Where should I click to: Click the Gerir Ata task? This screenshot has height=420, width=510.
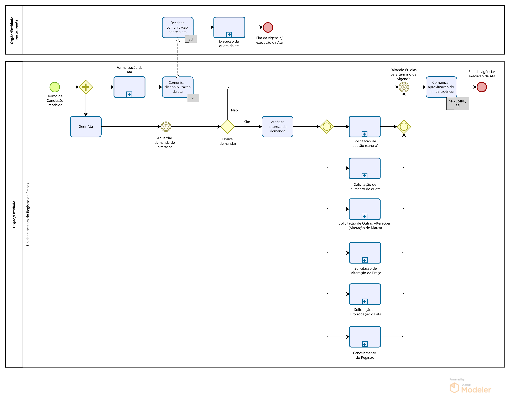tap(86, 127)
